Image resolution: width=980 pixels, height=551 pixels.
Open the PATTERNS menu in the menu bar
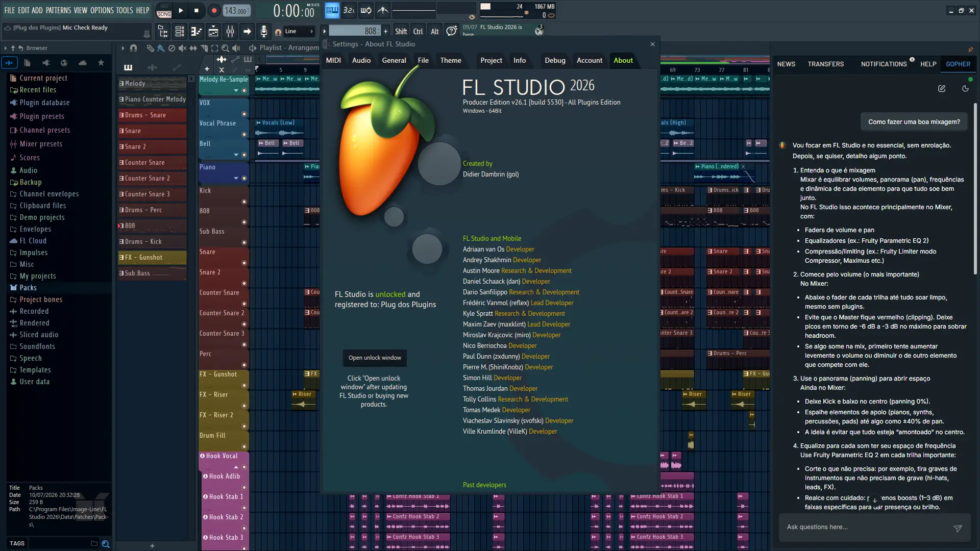(58, 10)
